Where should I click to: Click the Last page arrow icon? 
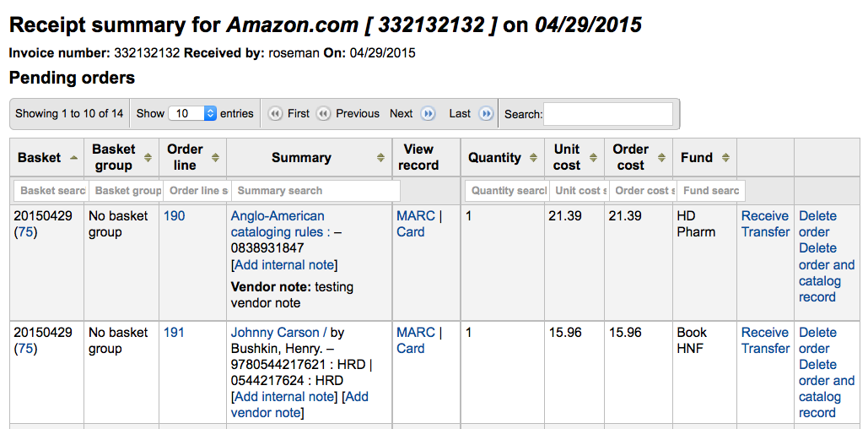tap(486, 113)
